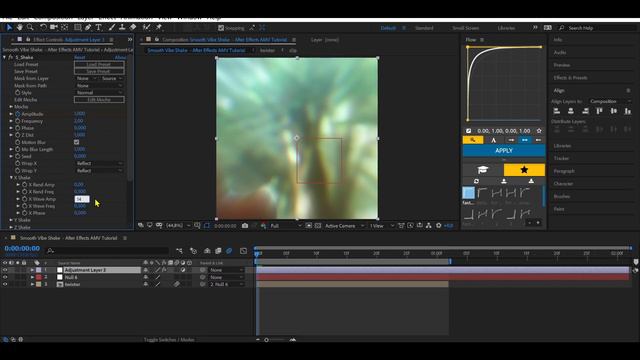Click the blue APPLY button in Flow
Viewport: 640px width, 360px height.
coord(504,151)
